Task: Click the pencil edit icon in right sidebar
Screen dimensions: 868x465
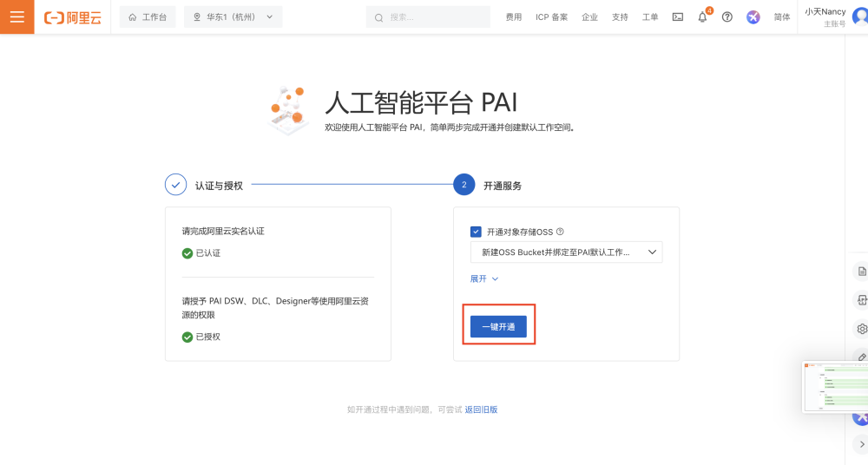Action: [x=861, y=357]
